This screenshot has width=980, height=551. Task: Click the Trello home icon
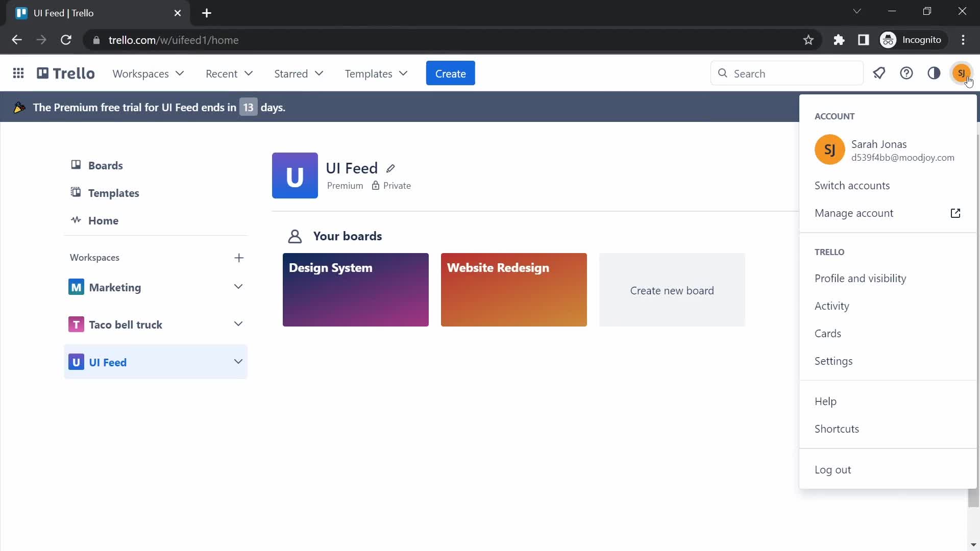pos(65,73)
